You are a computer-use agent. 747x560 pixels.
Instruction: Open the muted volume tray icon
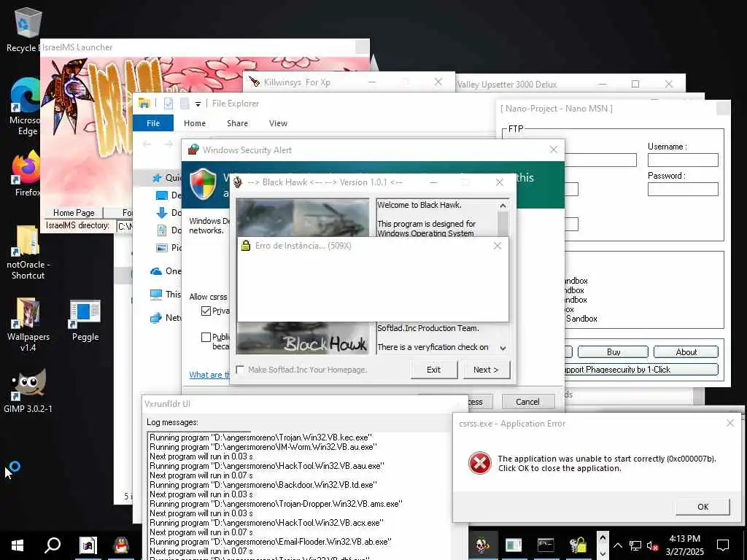pyautogui.click(x=653, y=545)
